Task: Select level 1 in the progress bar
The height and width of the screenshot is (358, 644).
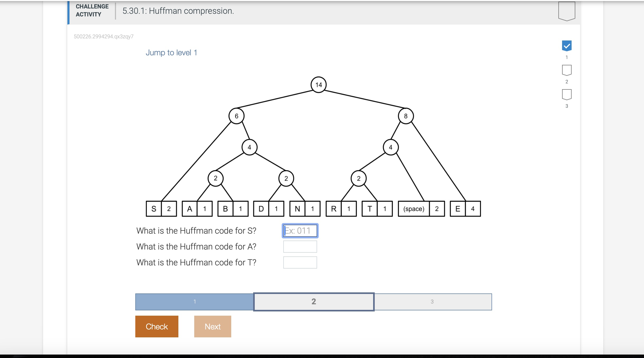Action: 194,302
